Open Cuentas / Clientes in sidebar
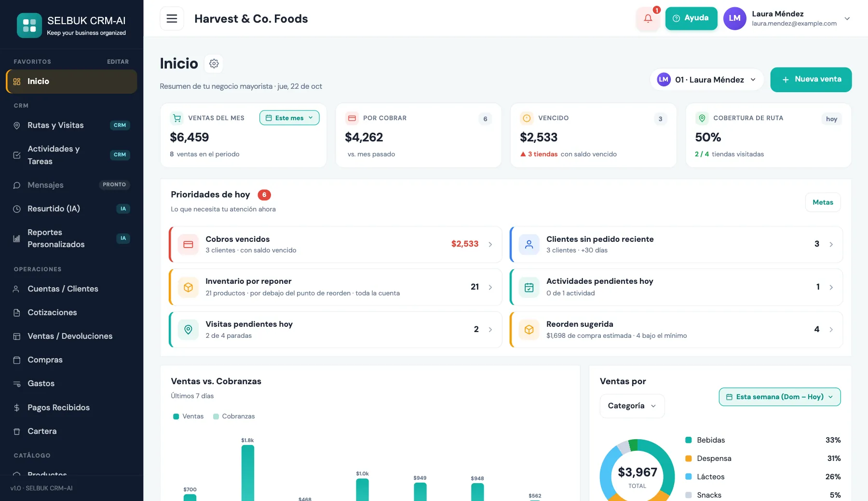868x501 pixels. point(71,289)
